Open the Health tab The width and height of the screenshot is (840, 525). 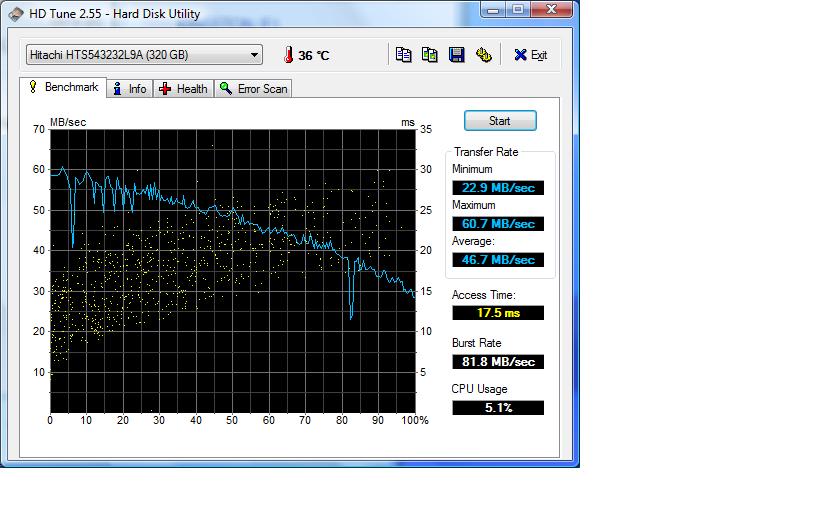(x=184, y=89)
